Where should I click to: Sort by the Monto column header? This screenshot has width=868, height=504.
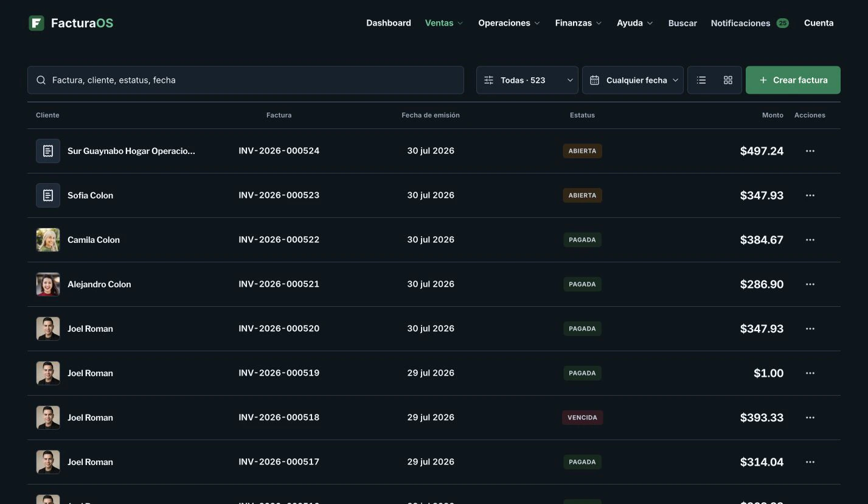773,115
